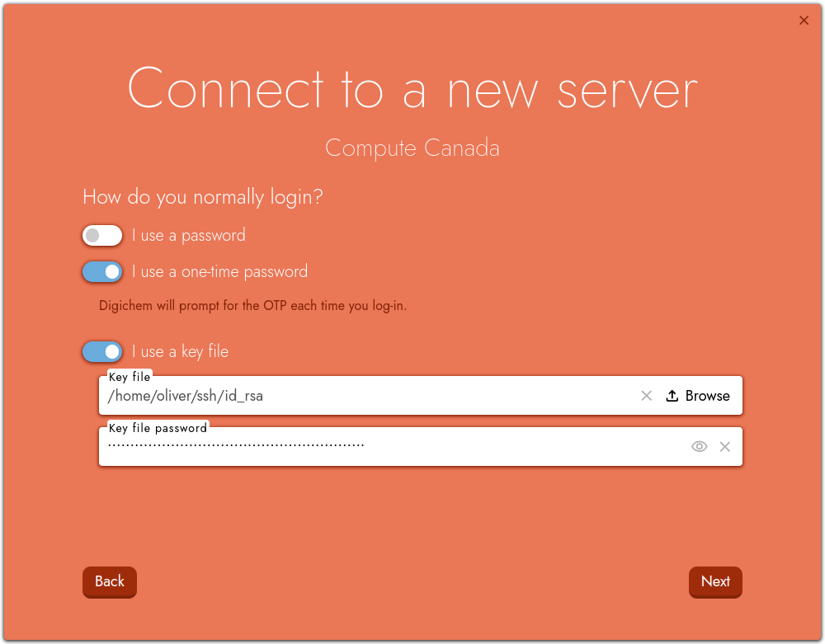Disable the one-time password switch
This screenshot has width=825, height=644.
[x=102, y=272]
